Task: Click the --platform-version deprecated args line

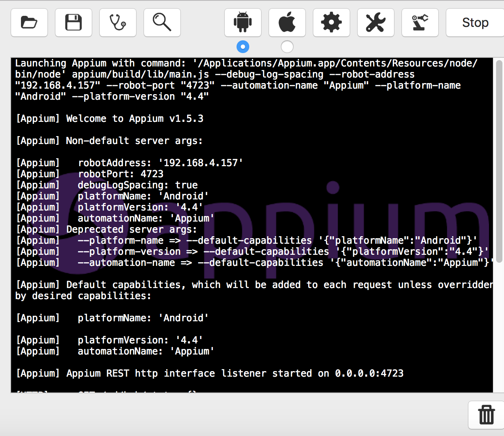Action: click(x=252, y=252)
